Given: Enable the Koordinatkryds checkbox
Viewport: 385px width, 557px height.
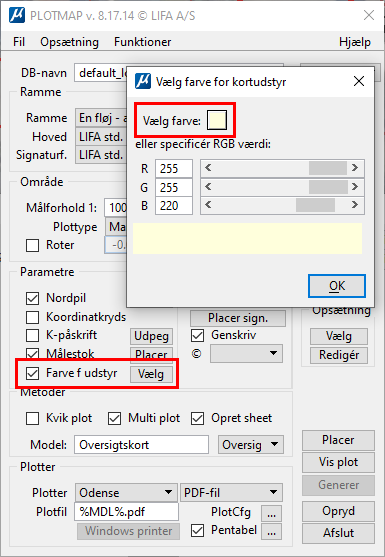Looking at the screenshot, I should [x=32, y=317].
